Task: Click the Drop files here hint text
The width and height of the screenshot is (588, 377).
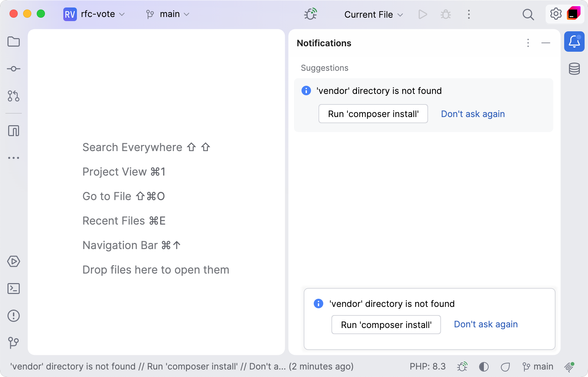Action: point(156,270)
